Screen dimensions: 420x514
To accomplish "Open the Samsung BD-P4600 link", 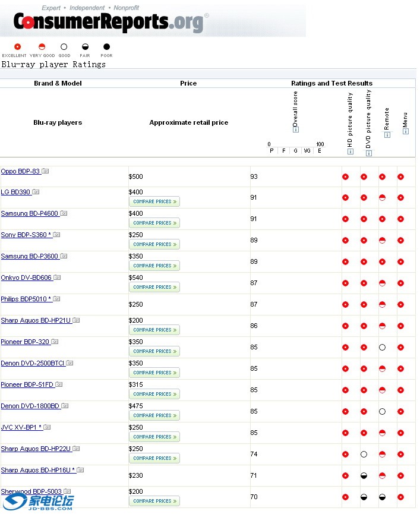I will pyautogui.click(x=30, y=213).
